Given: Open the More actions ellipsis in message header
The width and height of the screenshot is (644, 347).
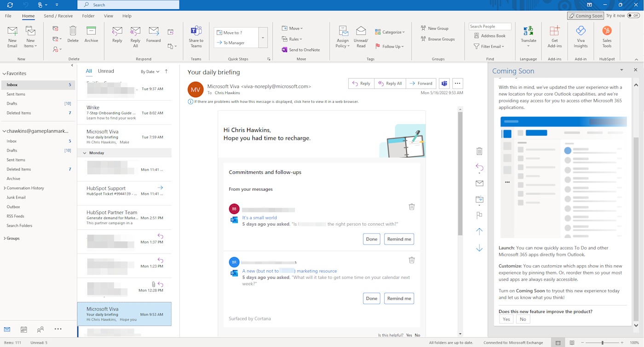Looking at the screenshot, I should (x=457, y=84).
